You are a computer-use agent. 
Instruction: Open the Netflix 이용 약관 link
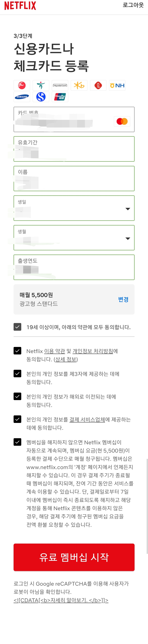(x=55, y=351)
